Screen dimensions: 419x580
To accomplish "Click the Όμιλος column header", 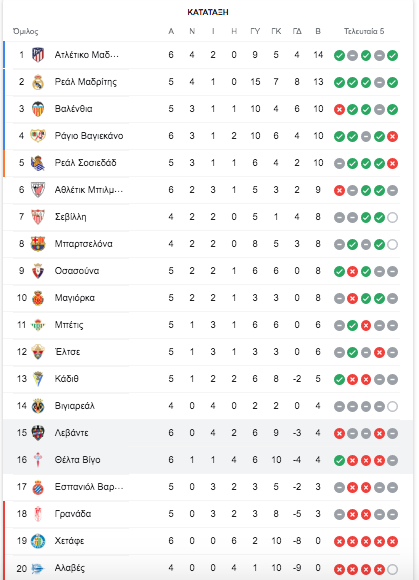I will pyautogui.click(x=26, y=31).
